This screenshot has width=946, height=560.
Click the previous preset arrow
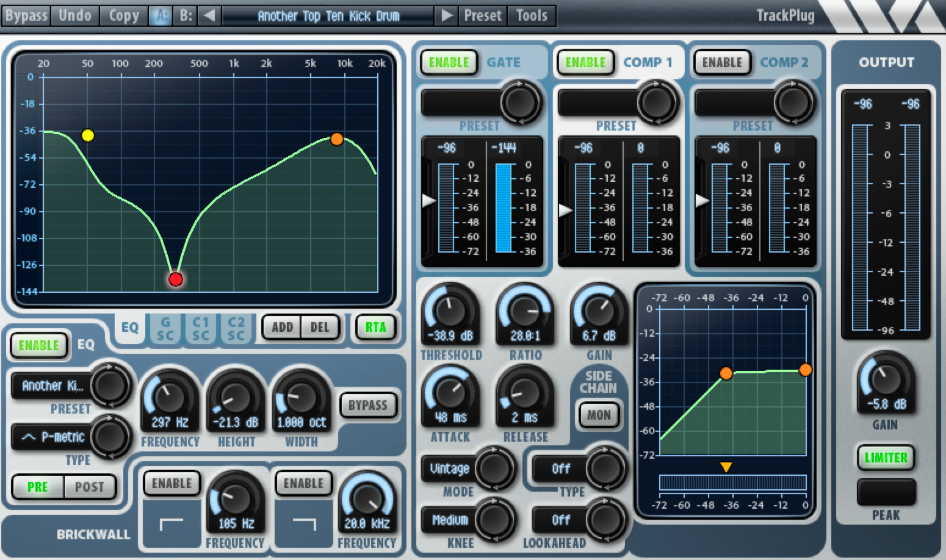pyautogui.click(x=209, y=15)
